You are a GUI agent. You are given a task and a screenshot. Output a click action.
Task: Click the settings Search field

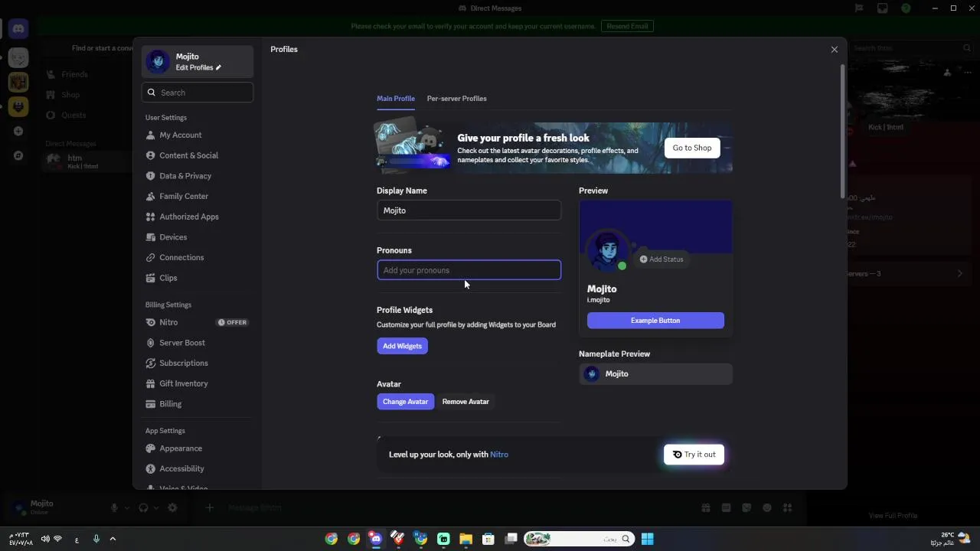pos(198,93)
